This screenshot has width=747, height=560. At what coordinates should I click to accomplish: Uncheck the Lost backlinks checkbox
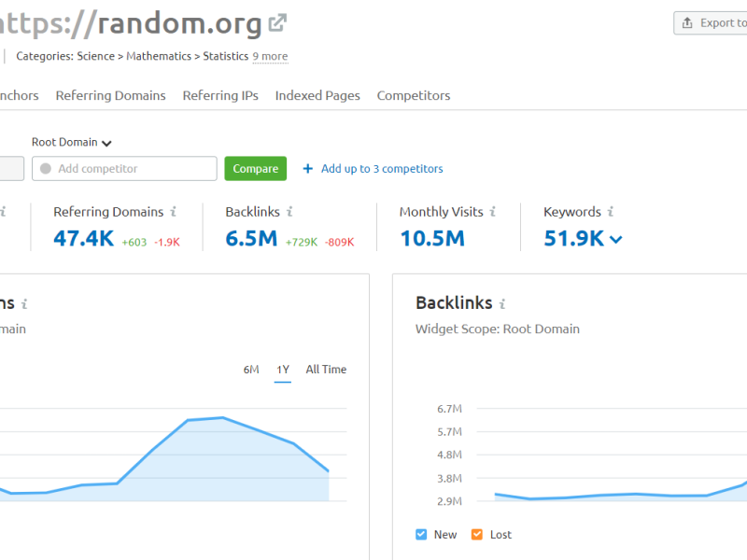477,535
